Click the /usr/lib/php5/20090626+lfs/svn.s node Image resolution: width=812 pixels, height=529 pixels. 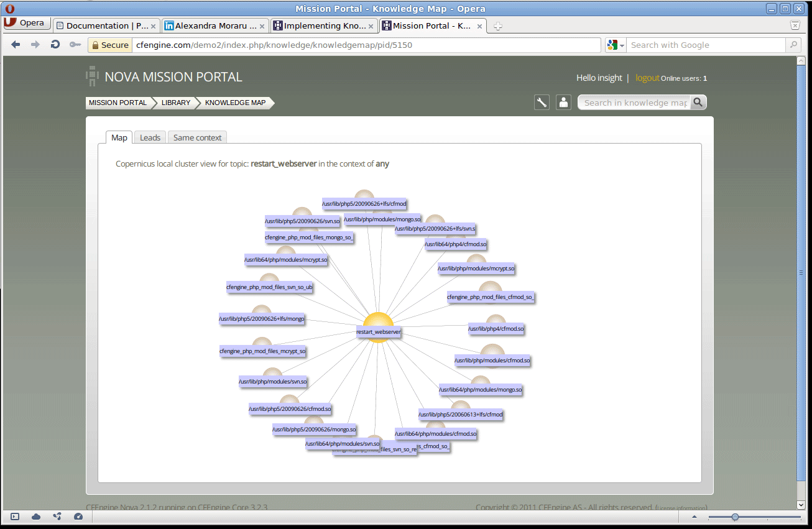point(435,228)
